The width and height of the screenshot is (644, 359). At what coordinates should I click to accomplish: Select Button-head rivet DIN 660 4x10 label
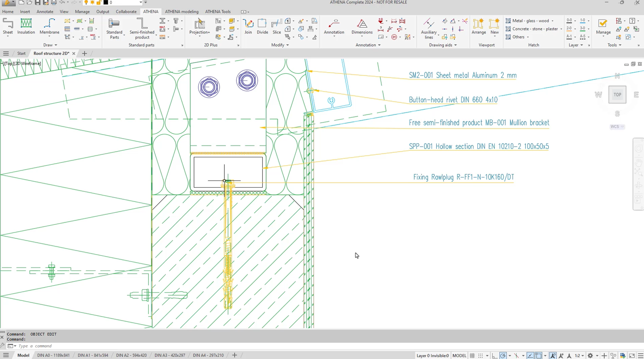click(453, 100)
